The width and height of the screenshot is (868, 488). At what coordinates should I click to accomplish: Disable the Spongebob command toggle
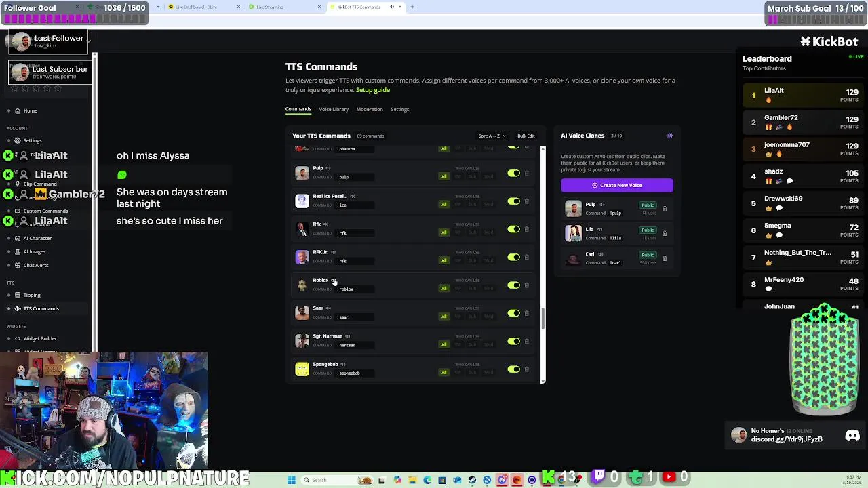(x=513, y=369)
